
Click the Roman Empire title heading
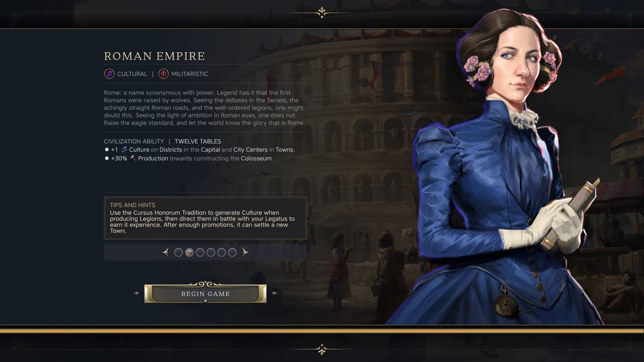click(x=154, y=56)
